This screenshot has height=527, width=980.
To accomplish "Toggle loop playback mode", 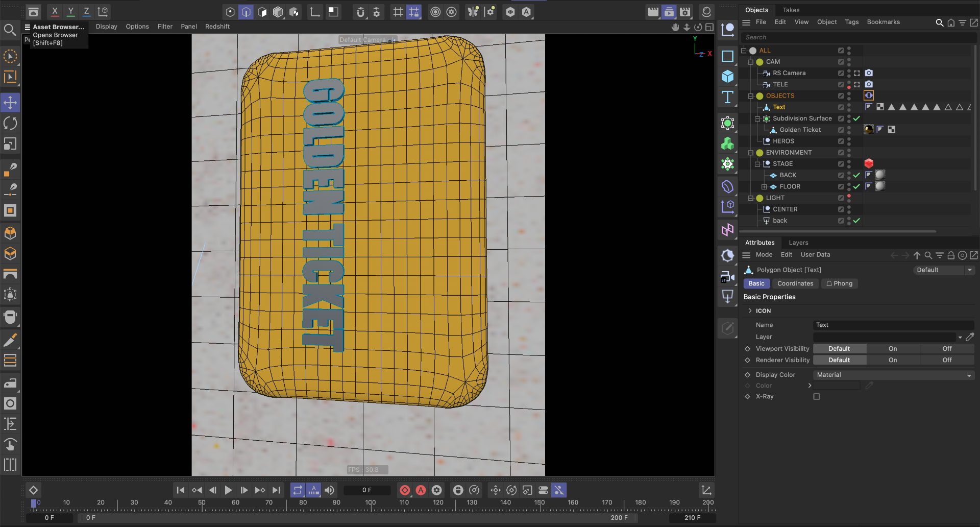I will [298, 490].
